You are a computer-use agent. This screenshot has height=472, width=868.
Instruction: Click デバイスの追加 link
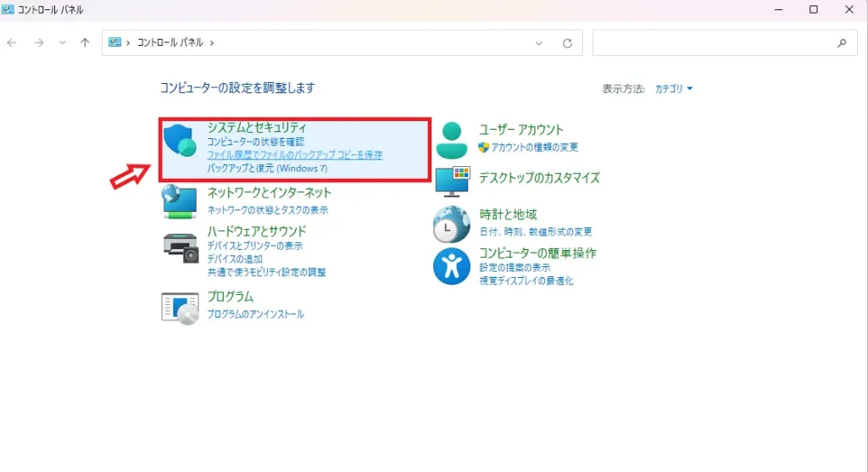point(235,259)
